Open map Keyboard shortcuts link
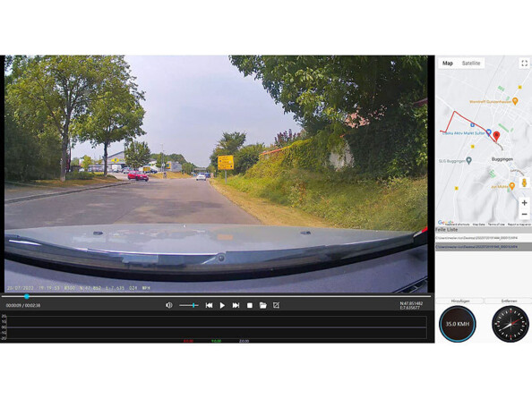 (x=458, y=225)
